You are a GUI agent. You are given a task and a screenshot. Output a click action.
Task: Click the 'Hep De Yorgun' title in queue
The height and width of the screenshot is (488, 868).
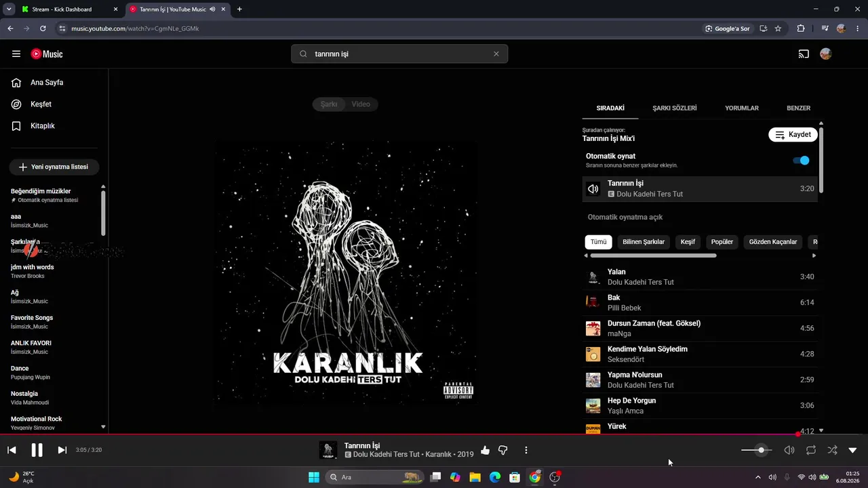631,401
